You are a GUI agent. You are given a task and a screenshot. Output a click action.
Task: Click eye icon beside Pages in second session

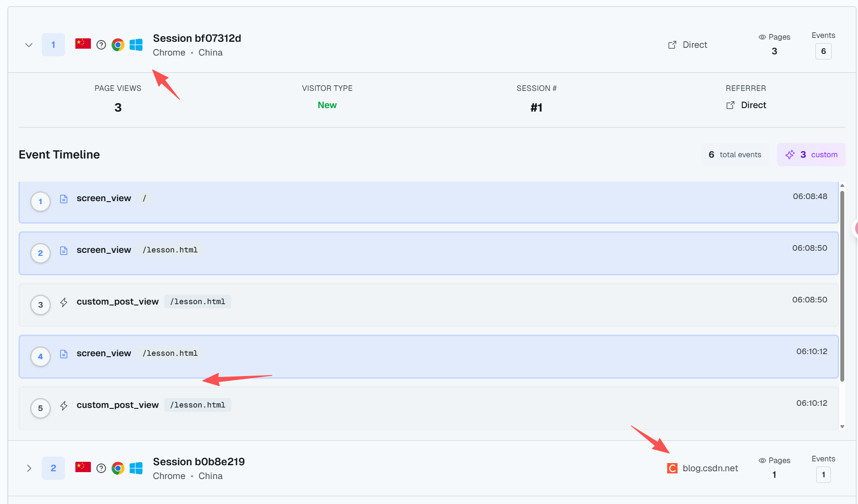tap(762, 460)
